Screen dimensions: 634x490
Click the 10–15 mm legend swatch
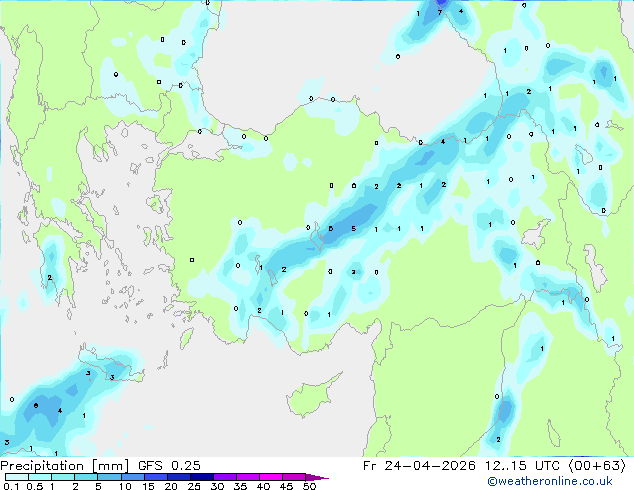132,477
